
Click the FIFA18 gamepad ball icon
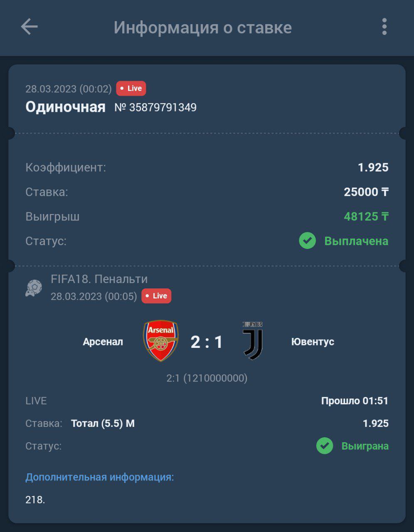click(x=34, y=288)
